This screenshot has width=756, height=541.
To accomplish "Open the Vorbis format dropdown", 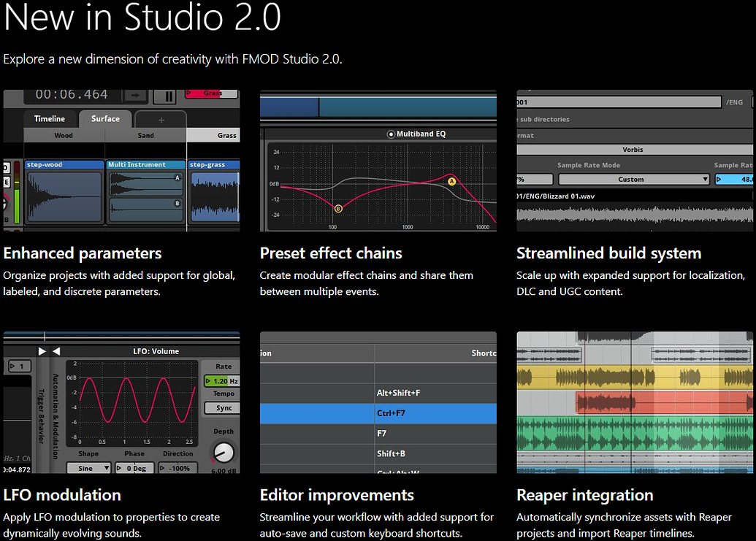I will 635,150.
